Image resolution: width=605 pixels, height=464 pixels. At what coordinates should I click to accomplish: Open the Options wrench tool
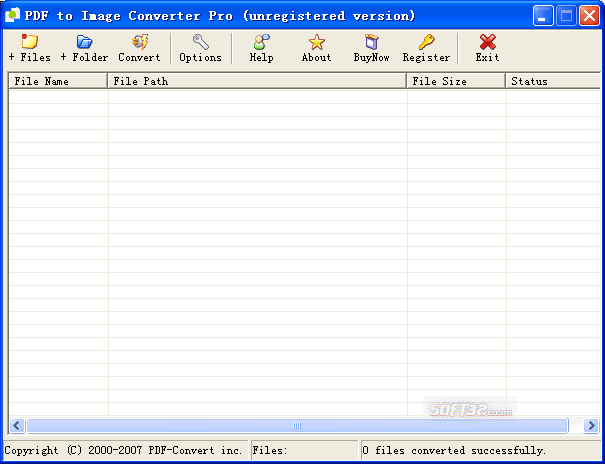(200, 48)
